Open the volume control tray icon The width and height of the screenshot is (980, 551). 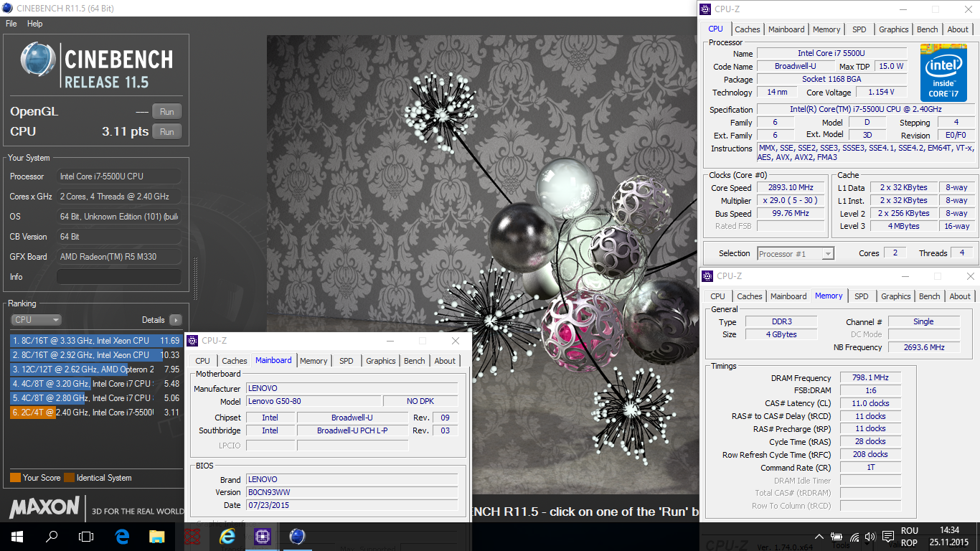click(x=870, y=537)
